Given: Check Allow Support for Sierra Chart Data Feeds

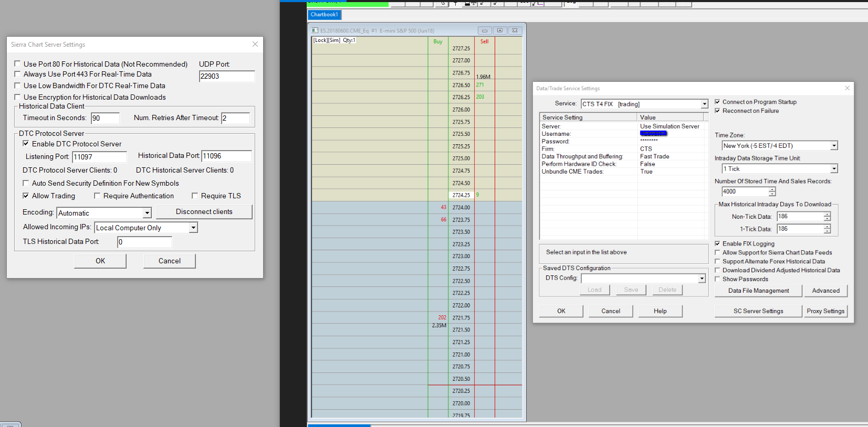Looking at the screenshot, I should pos(717,252).
